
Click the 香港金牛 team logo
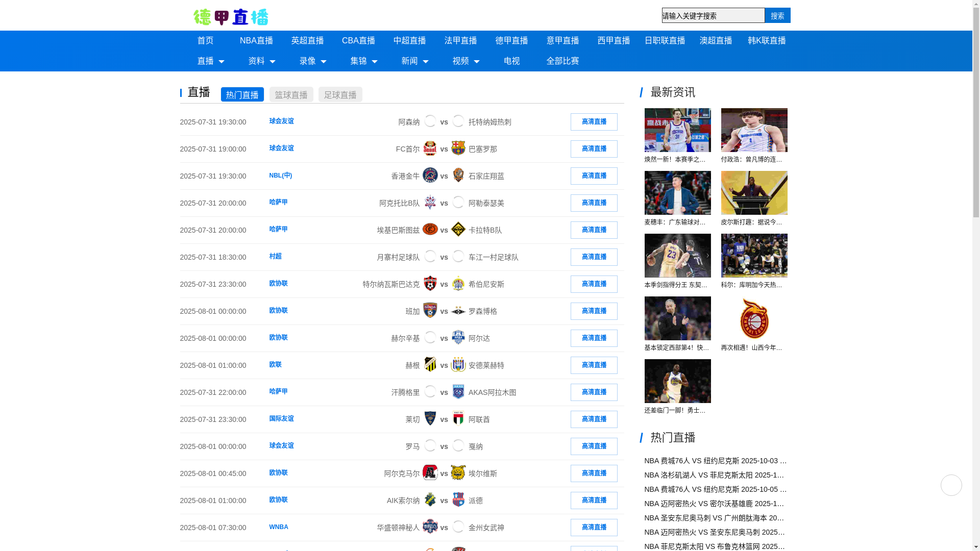pyautogui.click(x=430, y=176)
